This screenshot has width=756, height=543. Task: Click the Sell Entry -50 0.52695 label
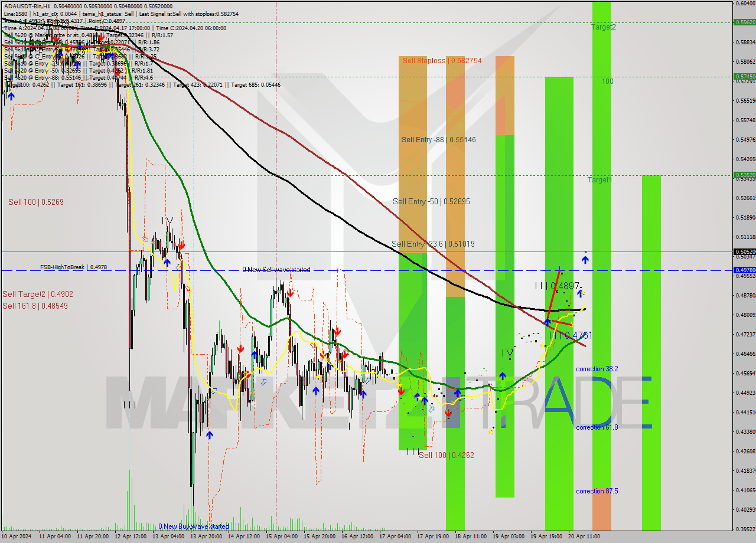point(431,202)
